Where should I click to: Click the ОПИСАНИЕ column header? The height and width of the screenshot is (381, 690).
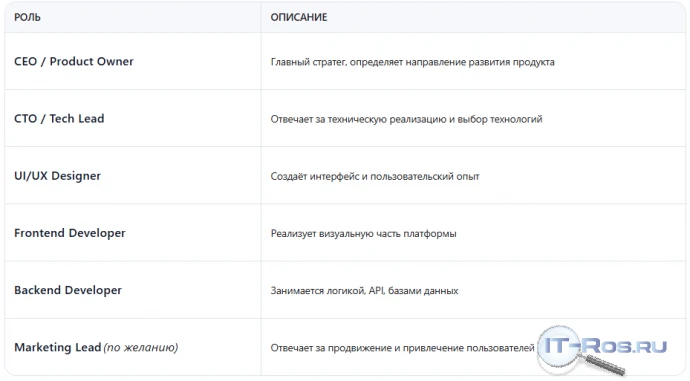tap(299, 17)
